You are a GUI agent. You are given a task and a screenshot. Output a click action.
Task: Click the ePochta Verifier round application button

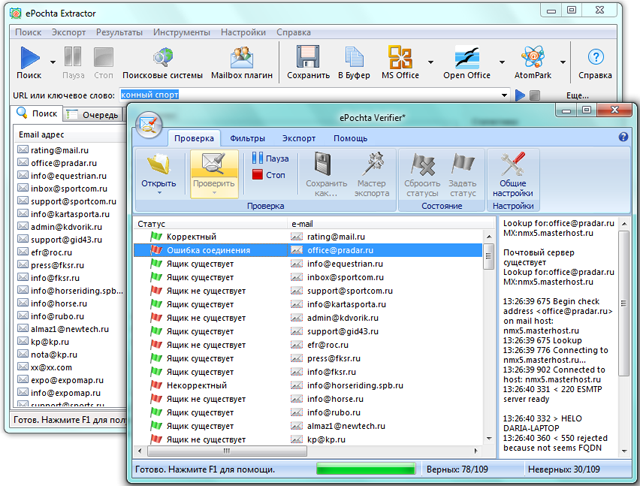[x=149, y=124]
